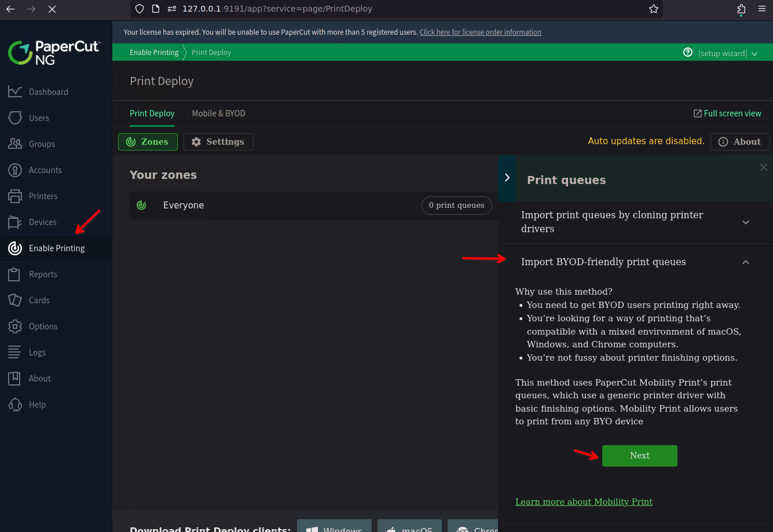Click the Users sidebar icon
Viewport: 773px width, 532px height.
click(x=15, y=118)
